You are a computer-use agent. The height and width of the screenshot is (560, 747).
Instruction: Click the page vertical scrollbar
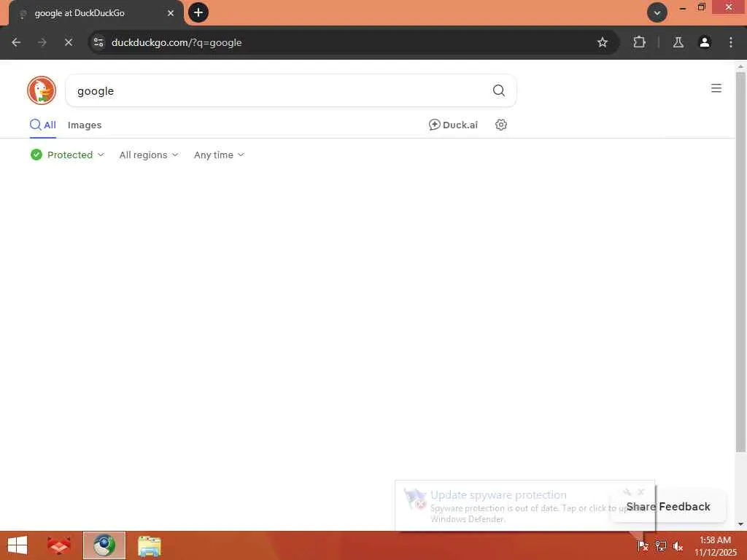pos(740,262)
